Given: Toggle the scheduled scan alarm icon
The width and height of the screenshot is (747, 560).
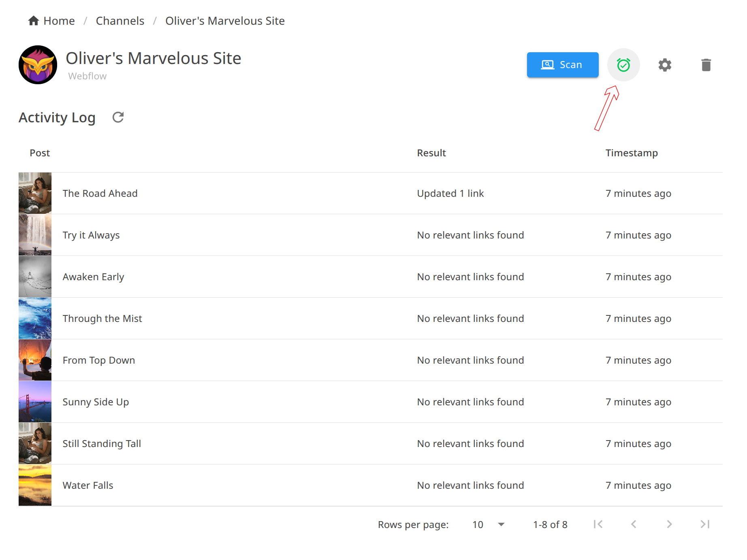Looking at the screenshot, I should [623, 65].
